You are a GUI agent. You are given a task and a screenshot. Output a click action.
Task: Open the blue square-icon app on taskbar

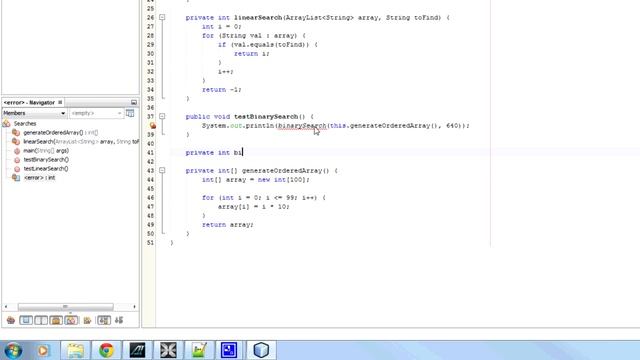pyautogui.click(x=229, y=350)
